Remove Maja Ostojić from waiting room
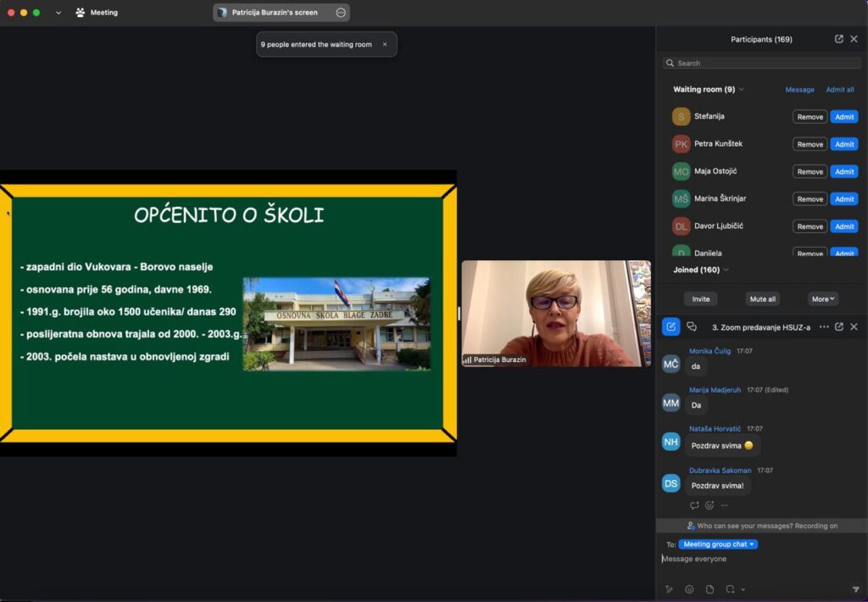 (x=810, y=171)
